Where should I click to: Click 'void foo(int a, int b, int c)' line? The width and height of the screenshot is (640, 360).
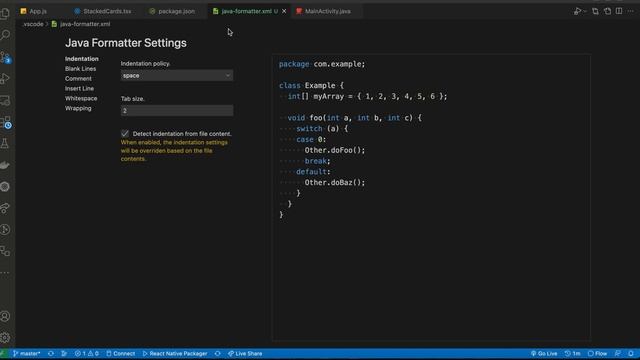354,118
